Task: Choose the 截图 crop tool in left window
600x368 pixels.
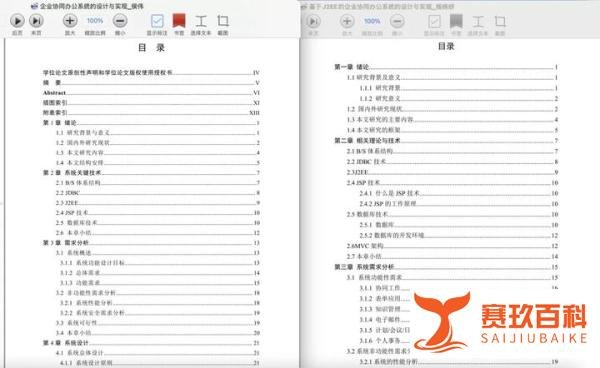Action: [223, 21]
